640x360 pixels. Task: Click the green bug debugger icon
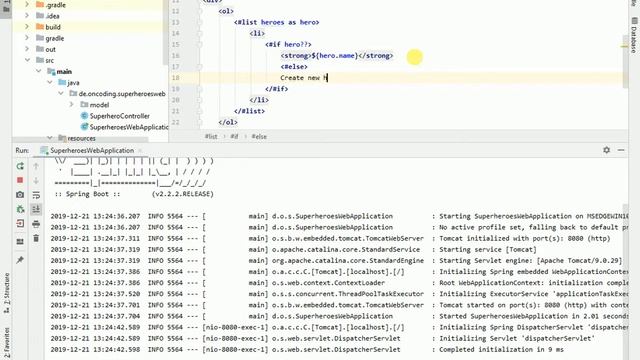pos(20,209)
